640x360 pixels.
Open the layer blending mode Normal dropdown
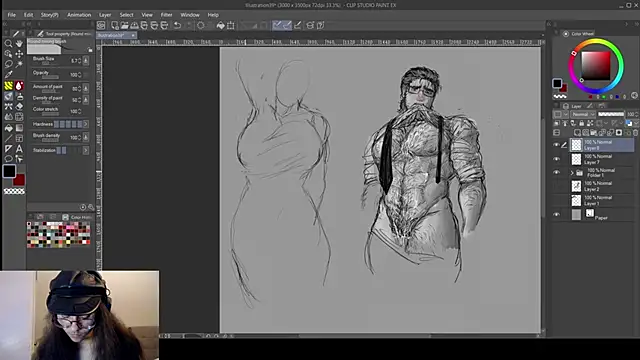[x=582, y=114]
